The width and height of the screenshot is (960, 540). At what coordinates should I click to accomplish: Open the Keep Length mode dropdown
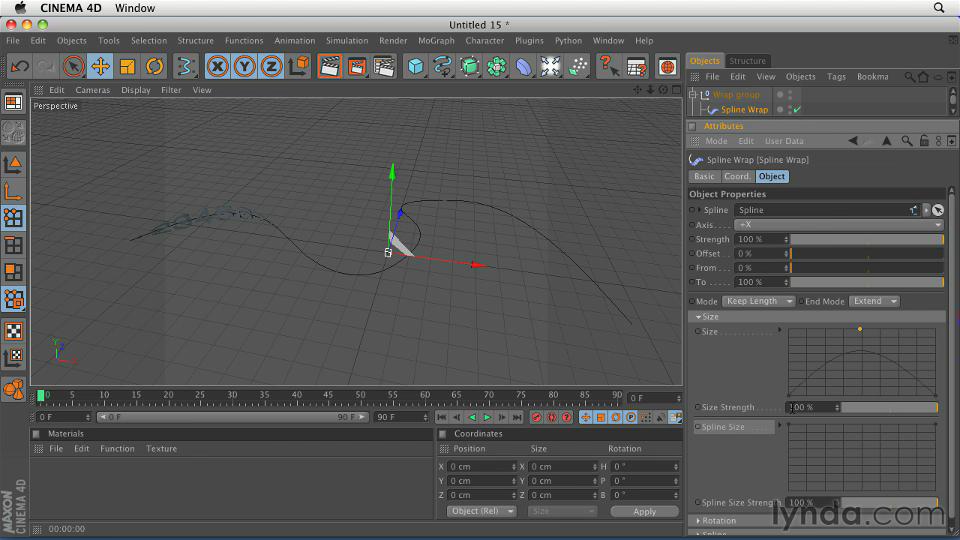click(758, 301)
